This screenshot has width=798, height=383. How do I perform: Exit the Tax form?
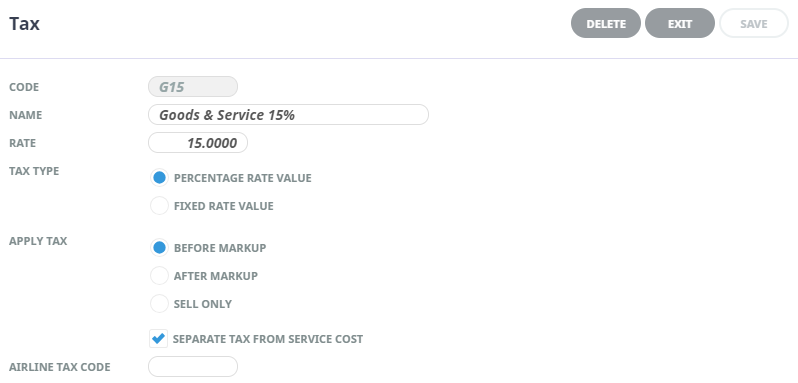click(680, 23)
